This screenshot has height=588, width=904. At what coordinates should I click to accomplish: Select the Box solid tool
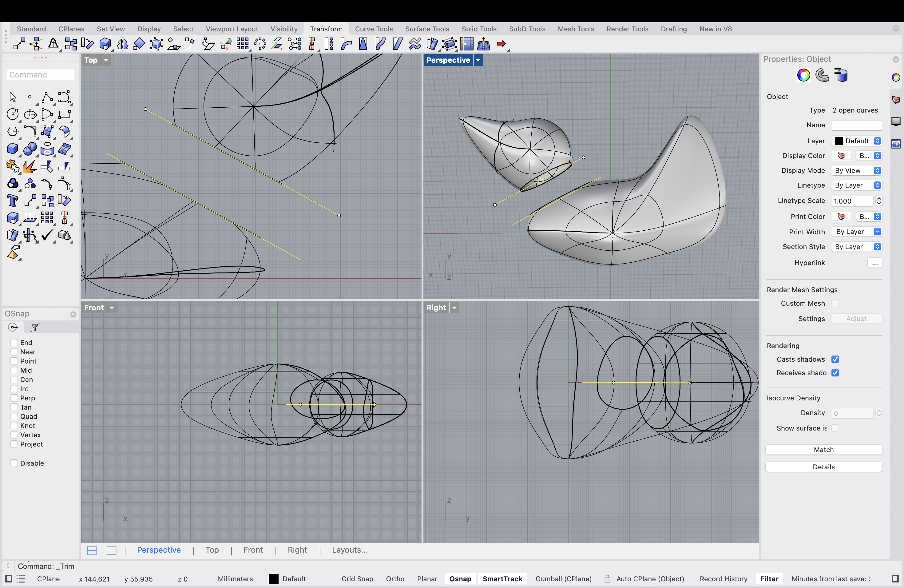tap(13, 149)
